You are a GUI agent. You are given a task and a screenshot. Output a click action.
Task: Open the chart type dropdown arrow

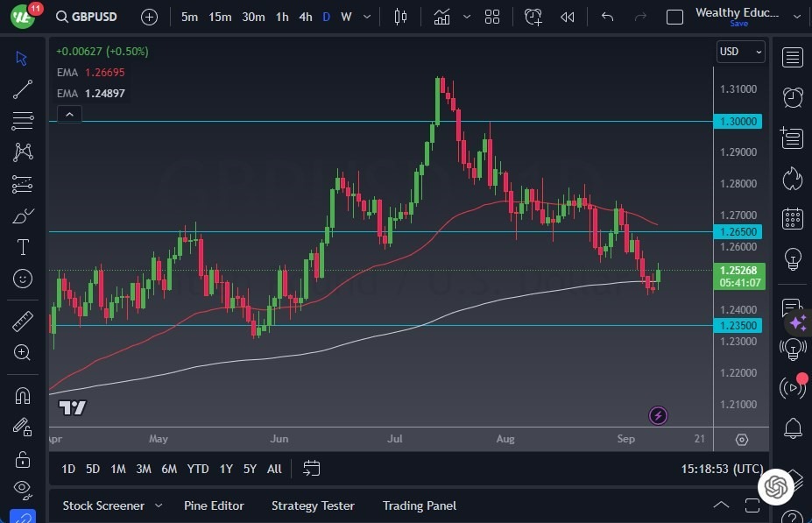pos(467,16)
